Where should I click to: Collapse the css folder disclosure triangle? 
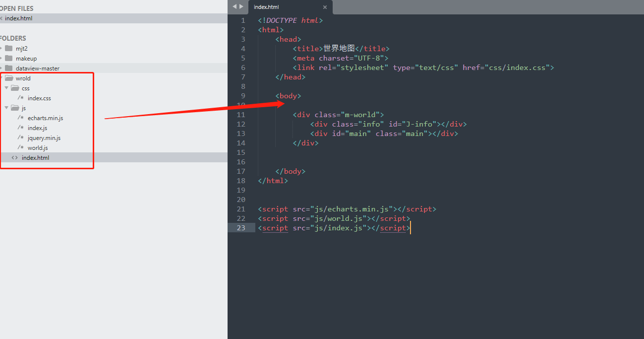click(6, 88)
